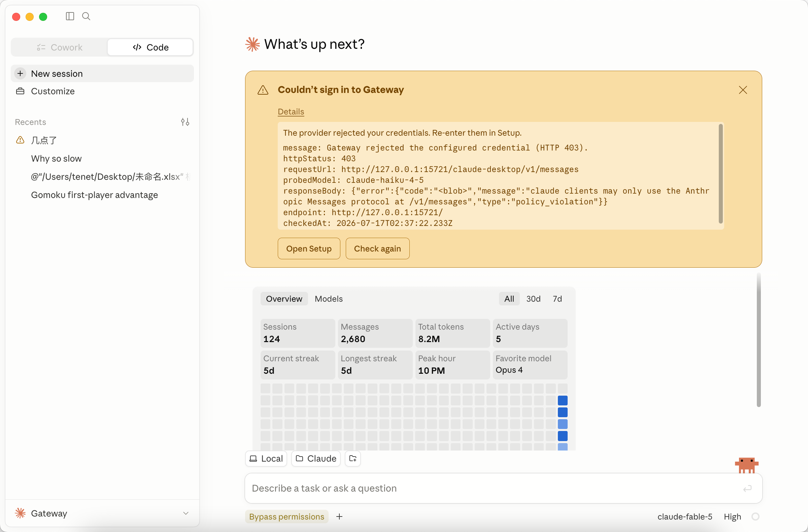
Task: Click the plus icon beside New session
Action: coord(21,73)
